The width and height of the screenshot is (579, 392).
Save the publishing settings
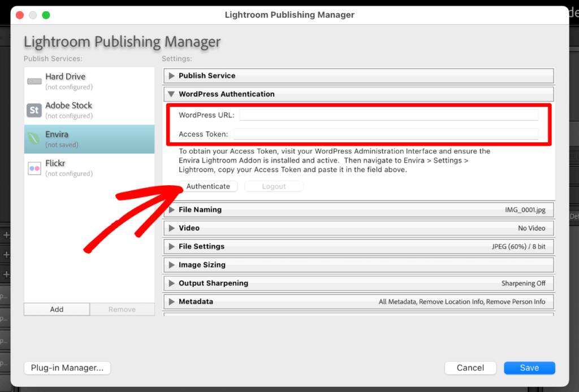tap(529, 368)
